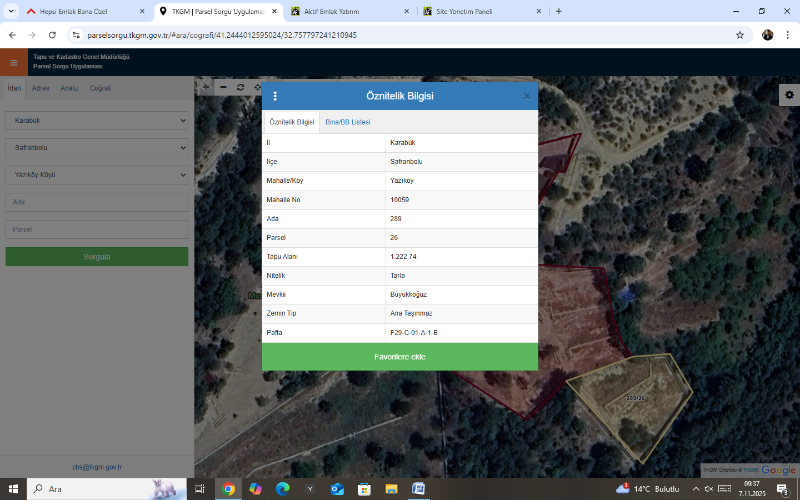Close the Öznitelik Bilgisi dialog

pos(527,96)
